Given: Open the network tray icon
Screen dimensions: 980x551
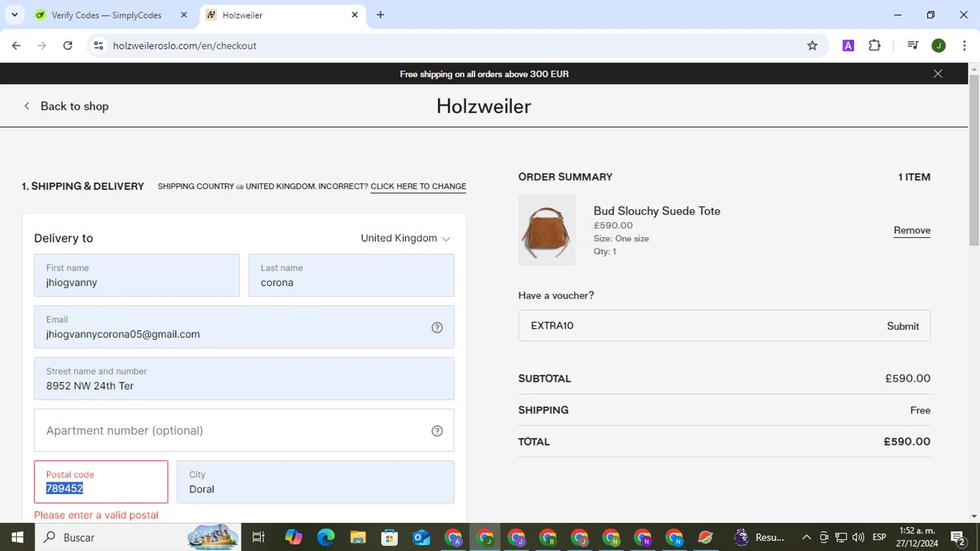Looking at the screenshot, I should (841, 537).
